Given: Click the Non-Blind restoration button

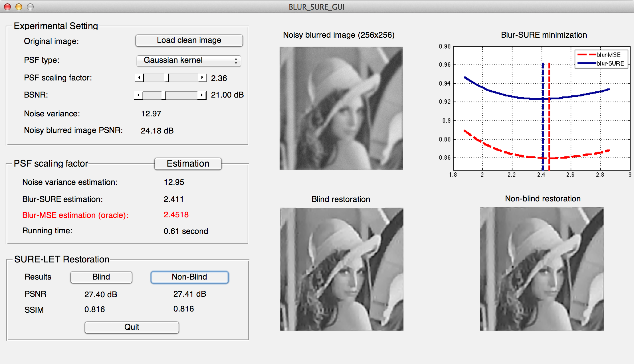Looking at the screenshot, I should click(x=189, y=277).
